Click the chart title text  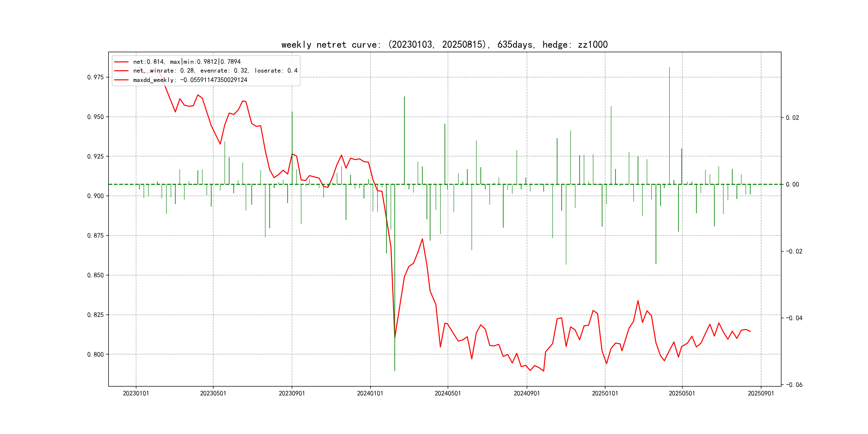click(x=444, y=44)
